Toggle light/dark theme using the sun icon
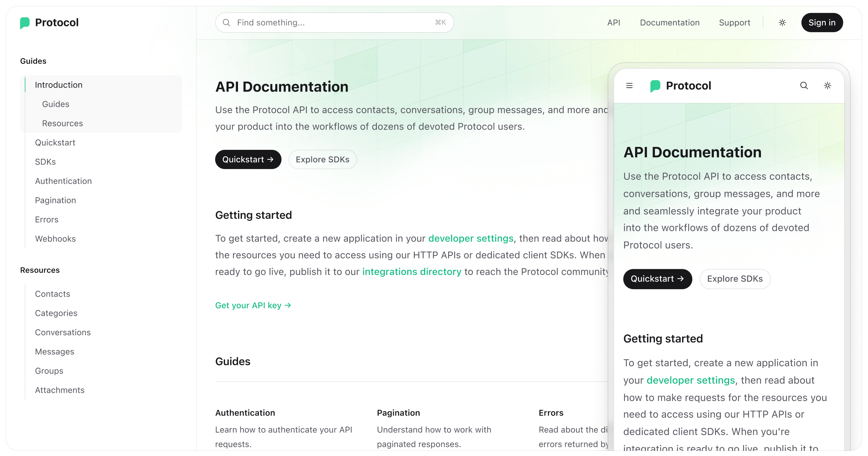Image resolution: width=868 pixels, height=456 pixels. [x=782, y=22]
